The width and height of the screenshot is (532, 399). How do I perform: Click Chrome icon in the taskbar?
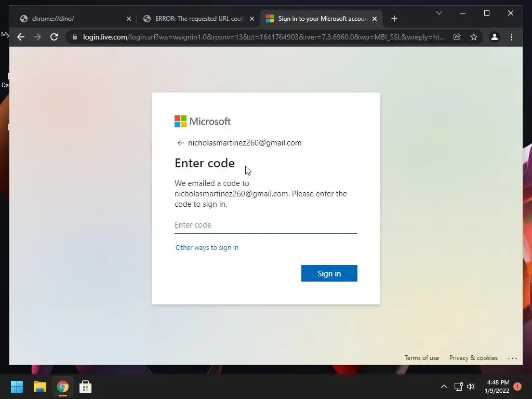(x=62, y=387)
